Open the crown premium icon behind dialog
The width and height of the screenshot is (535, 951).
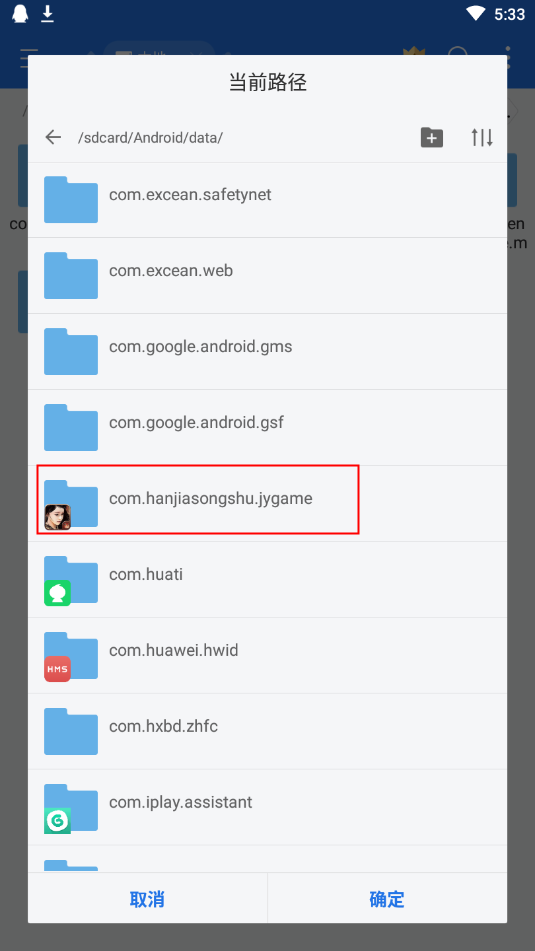click(414, 51)
